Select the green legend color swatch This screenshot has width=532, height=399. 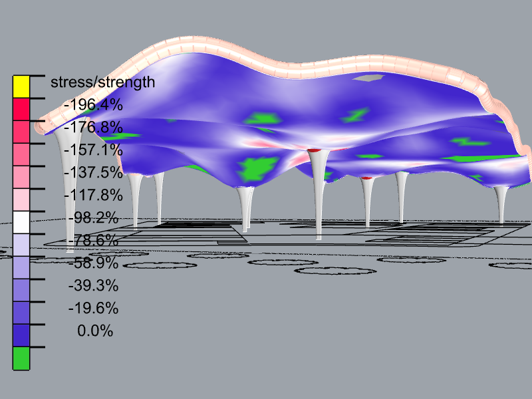pyautogui.click(x=21, y=358)
